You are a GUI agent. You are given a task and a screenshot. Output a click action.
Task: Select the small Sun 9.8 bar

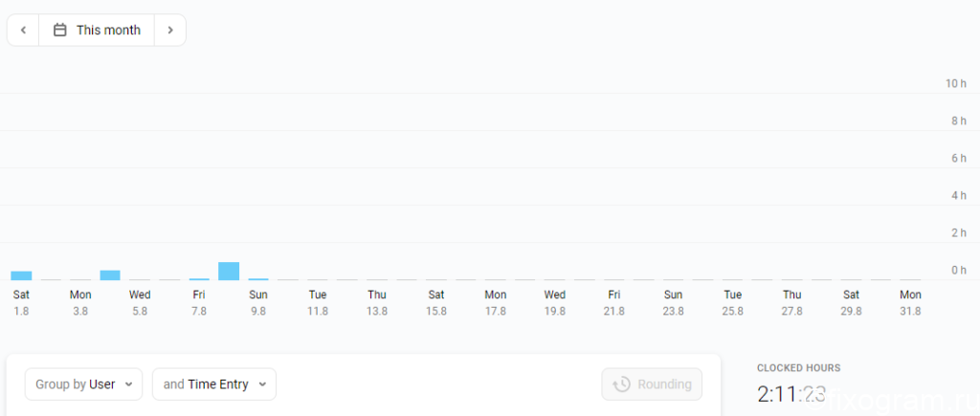click(258, 279)
